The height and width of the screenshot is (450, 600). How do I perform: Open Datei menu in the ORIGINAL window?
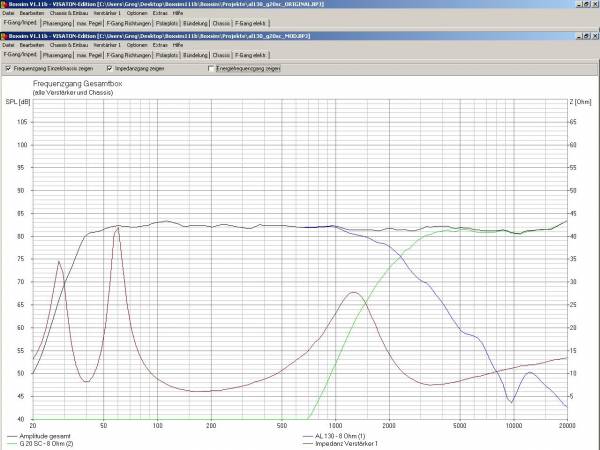tap(8, 13)
